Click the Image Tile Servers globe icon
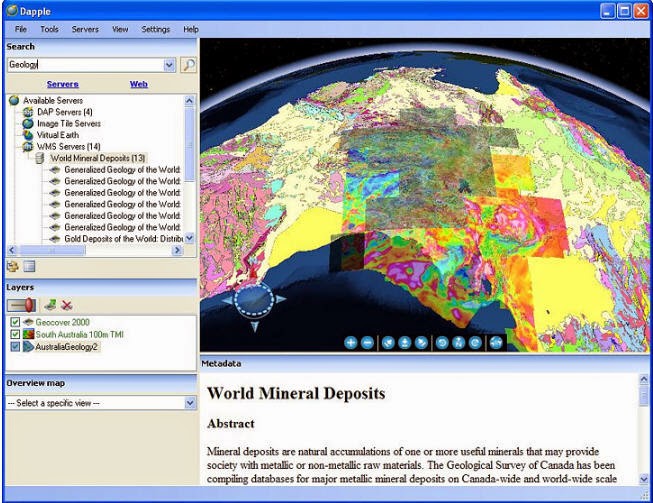The width and height of the screenshot is (653, 503). coord(28,124)
